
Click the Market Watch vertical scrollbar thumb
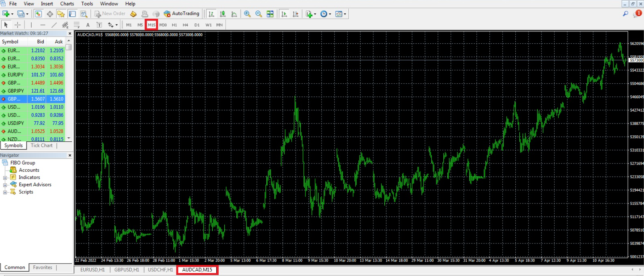pos(69,47)
